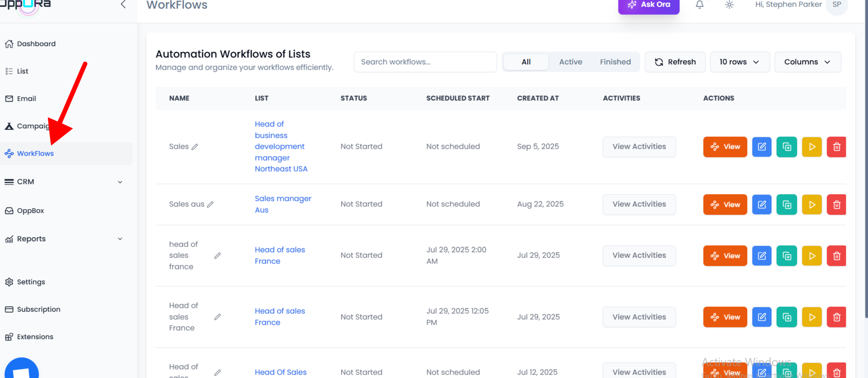Switch to the Active filter tab

[x=570, y=62]
